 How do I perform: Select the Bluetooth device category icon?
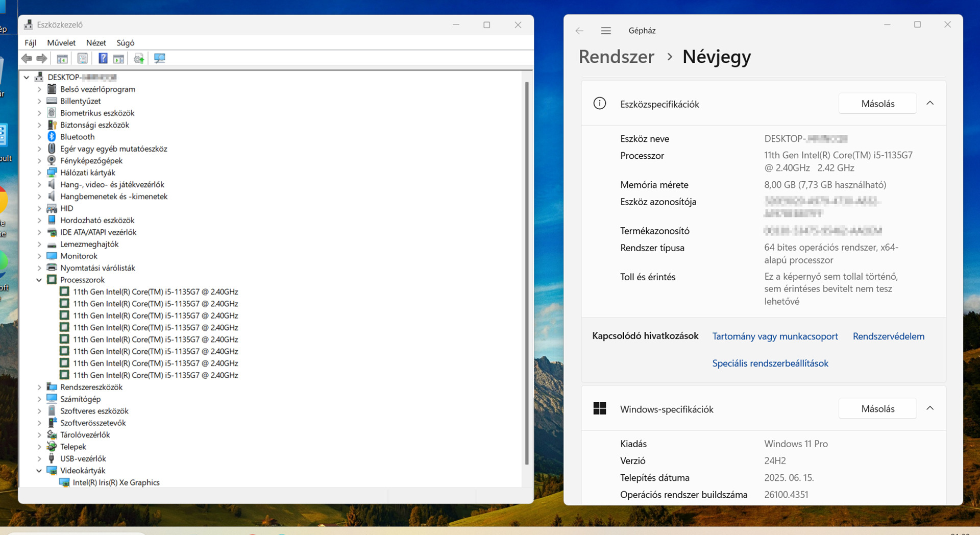(52, 137)
